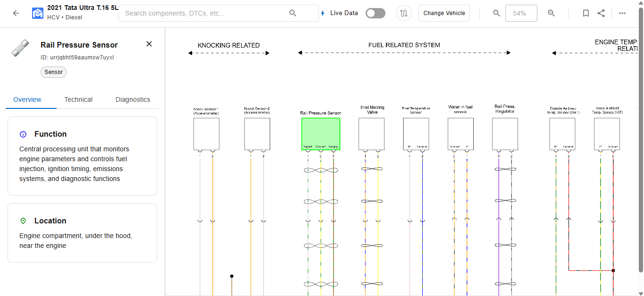Click the Sensor tag chip

[54, 72]
